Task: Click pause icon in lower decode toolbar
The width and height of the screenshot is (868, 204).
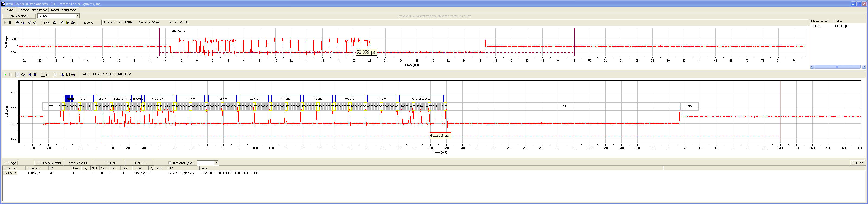Action: [10, 75]
